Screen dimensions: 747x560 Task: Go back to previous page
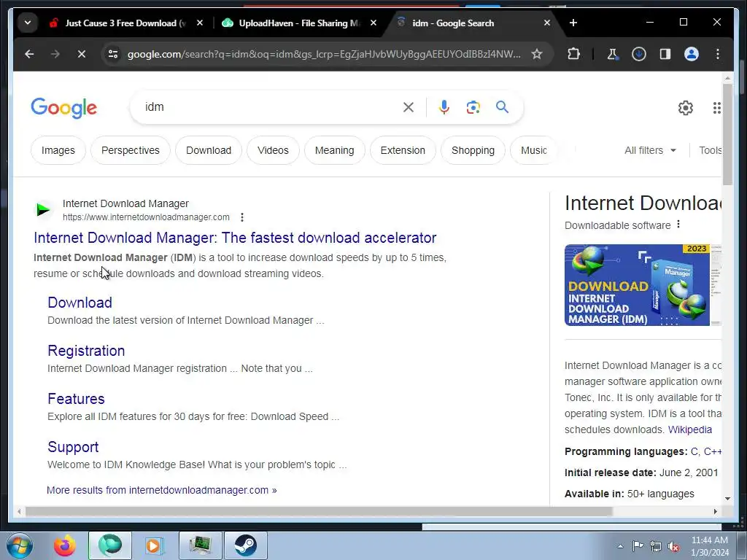click(29, 54)
